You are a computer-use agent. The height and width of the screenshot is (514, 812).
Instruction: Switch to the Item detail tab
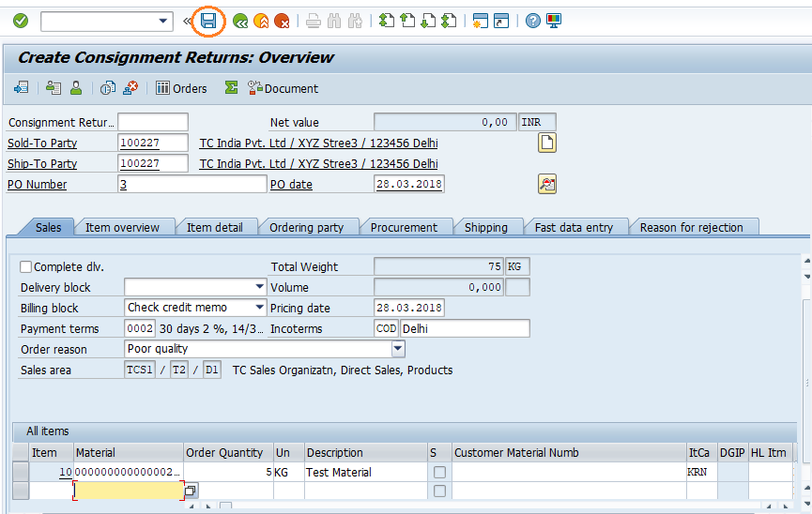pos(214,227)
